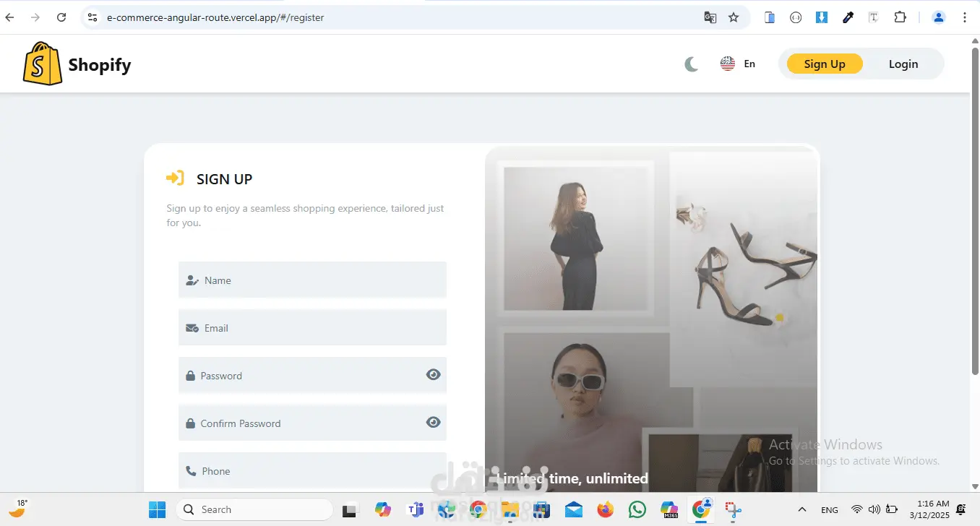The image size is (980, 526).
Task: Click inside the Email input field
Action: pyautogui.click(x=312, y=327)
